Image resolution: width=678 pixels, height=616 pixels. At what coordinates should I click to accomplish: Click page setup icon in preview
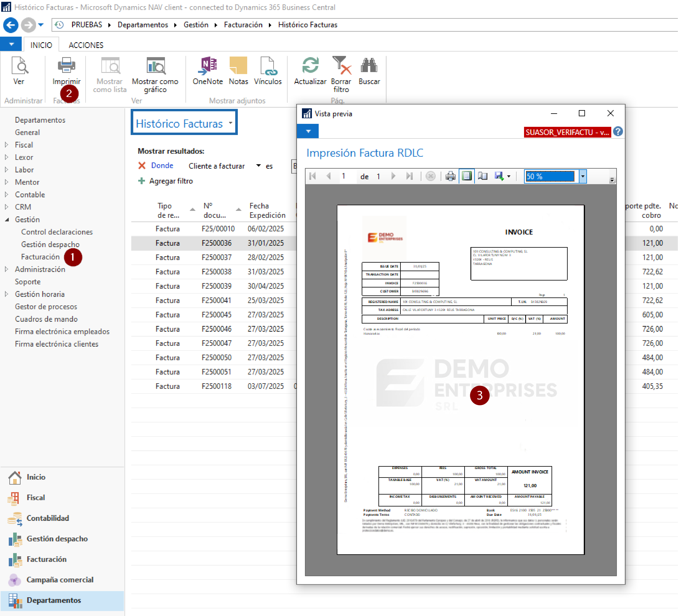point(483,176)
